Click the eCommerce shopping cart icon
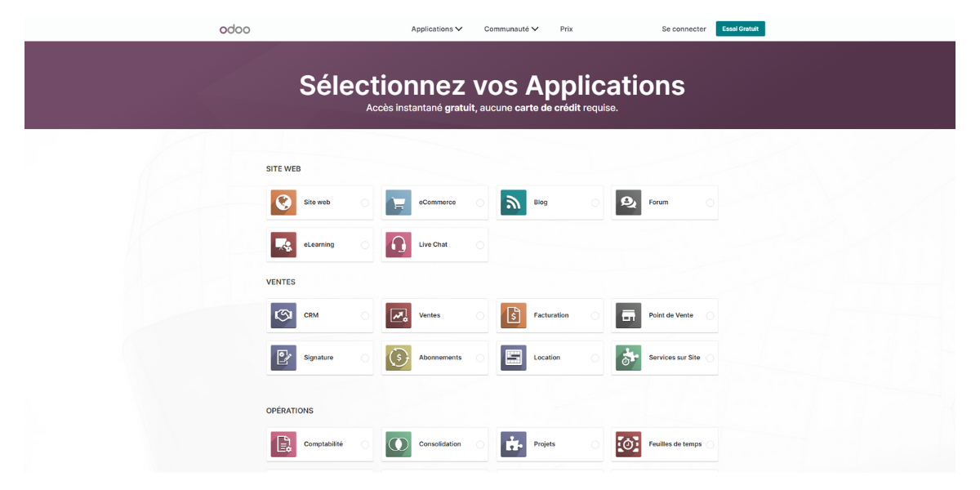Image resolution: width=980 pixels, height=490 pixels. 398,202
